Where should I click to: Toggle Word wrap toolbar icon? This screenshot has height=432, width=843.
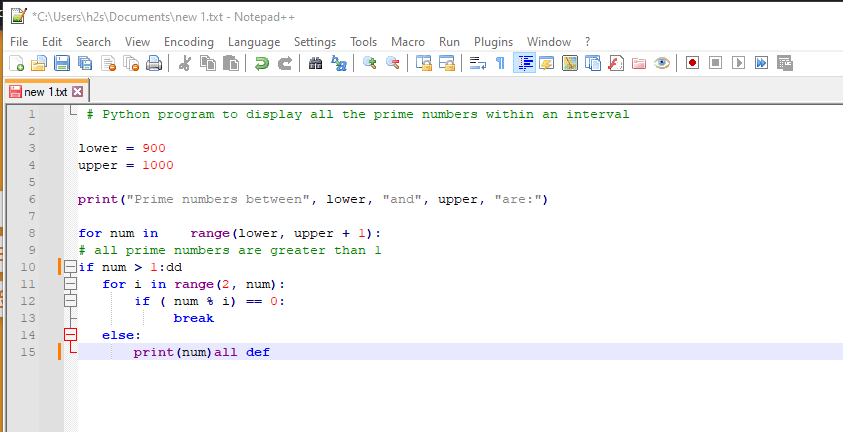tap(477, 63)
